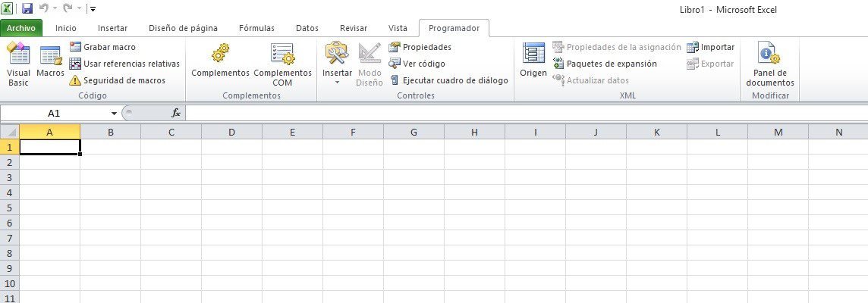Open Complementos COM dialog
Screen dimensions: 868x303
pyautogui.click(x=282, y=64)
